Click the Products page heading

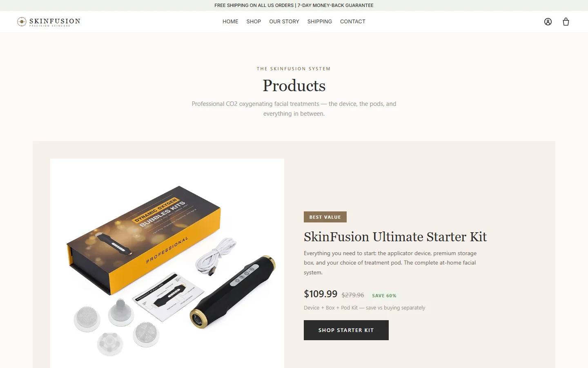(294, 85)
